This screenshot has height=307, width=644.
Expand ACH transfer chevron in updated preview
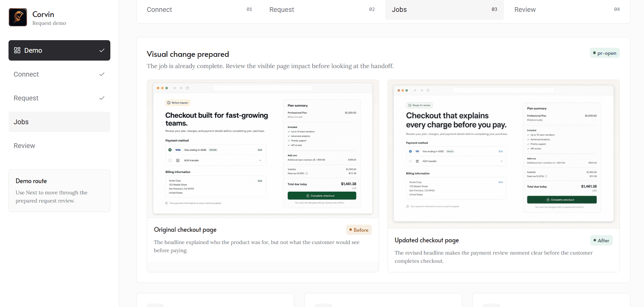pyautogui.click(x=501, y=161)
